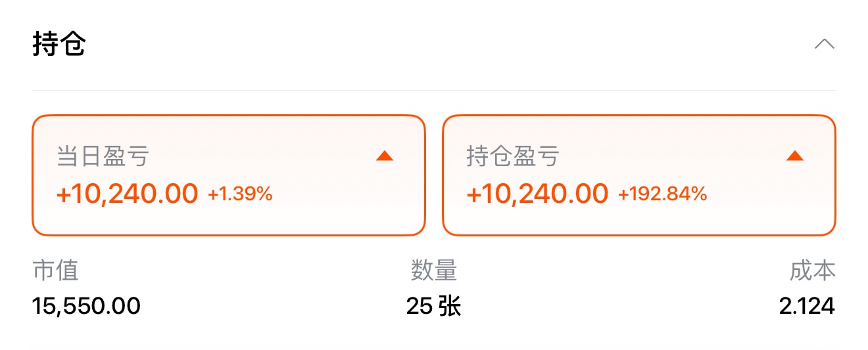This screenshot has width=868, height=350.
Task: Click the quantity value 25 张
Action: tap(433, 306)
